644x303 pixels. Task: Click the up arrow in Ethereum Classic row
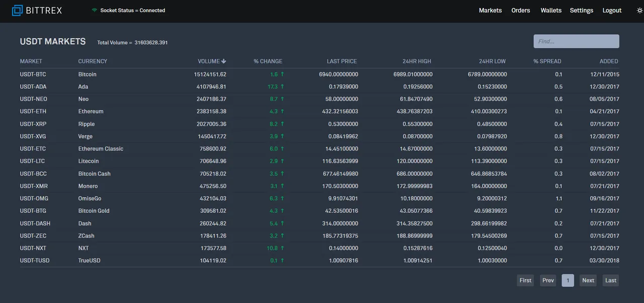tap(282, 149)
